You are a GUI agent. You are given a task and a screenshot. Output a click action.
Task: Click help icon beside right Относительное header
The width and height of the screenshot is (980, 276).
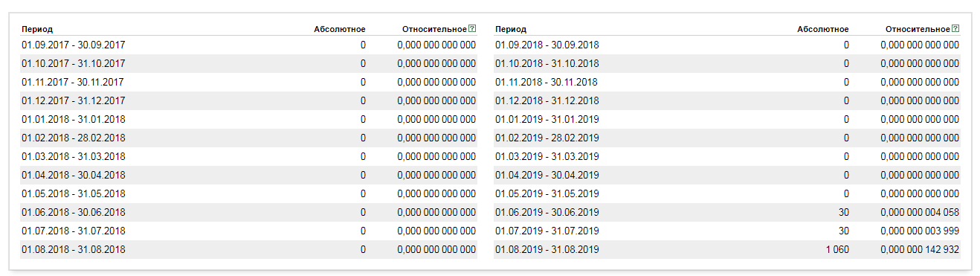click(955, 29)
